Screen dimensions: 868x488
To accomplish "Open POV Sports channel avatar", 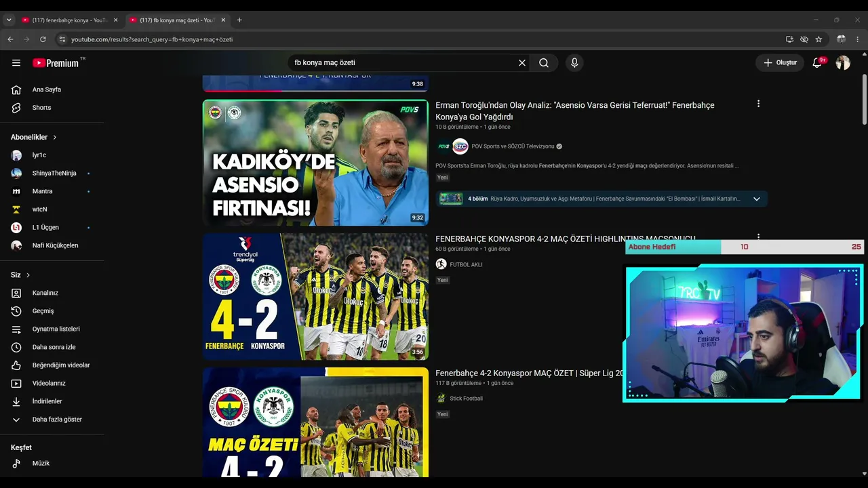I will tap(443, 146).
